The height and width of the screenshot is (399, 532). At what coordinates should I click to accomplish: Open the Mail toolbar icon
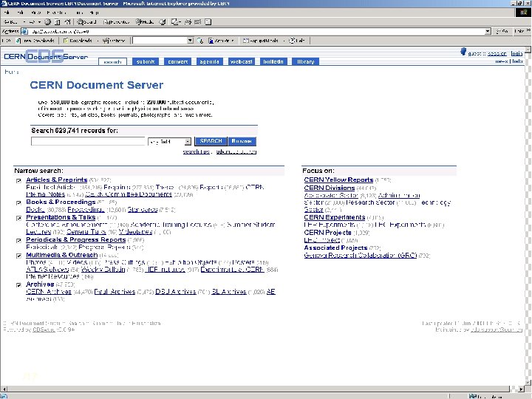[x=175, y=22]
